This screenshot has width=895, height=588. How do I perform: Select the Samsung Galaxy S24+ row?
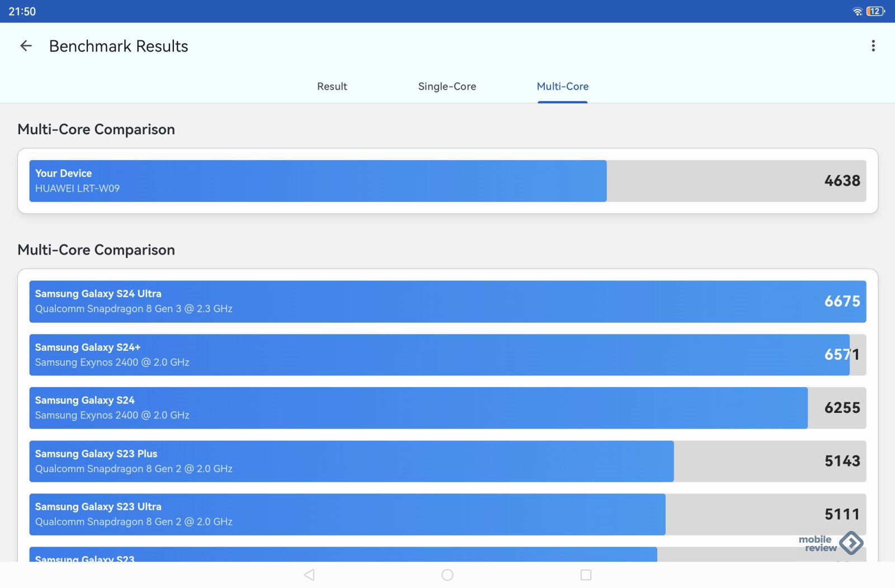[x=447, y=355]
